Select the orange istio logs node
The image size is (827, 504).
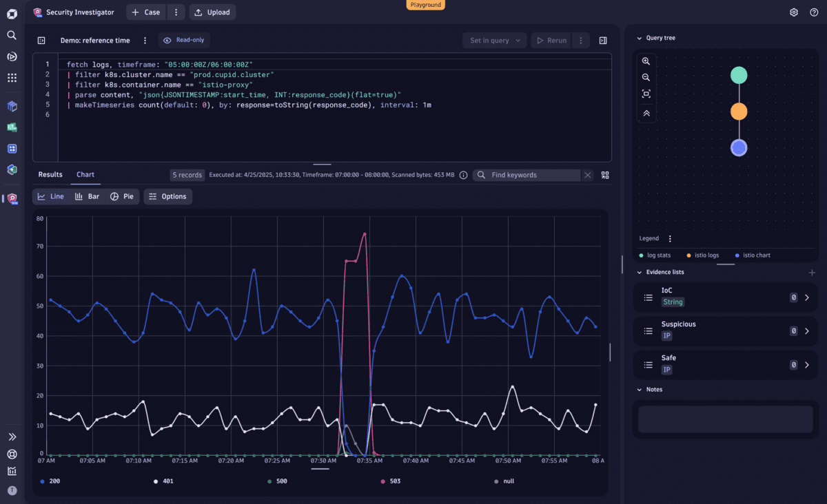(x=738, y=111)
